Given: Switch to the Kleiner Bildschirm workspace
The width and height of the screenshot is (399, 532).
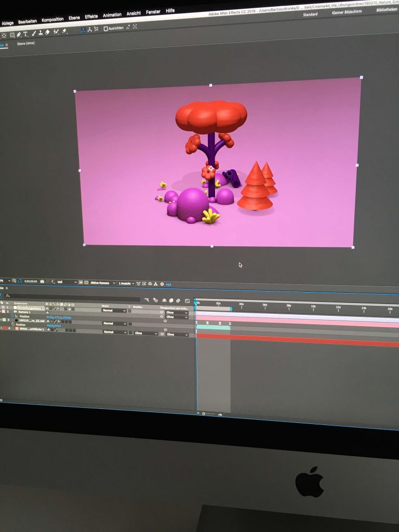Looking at the screenshot, I should tap(346, 12).
